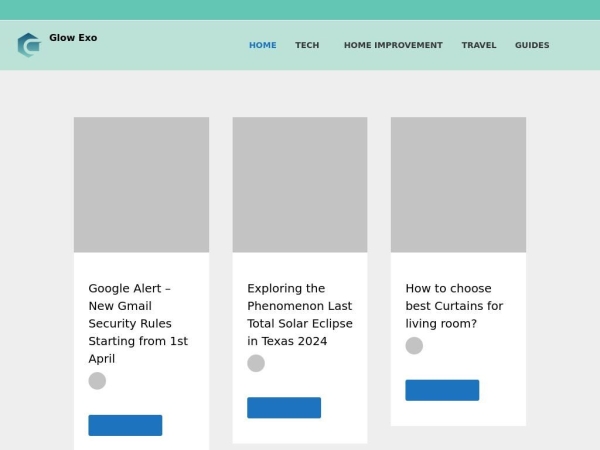Open the Glow Exo site title link
This screenshot has width=600, height=450.
click(x=73, y=38)
